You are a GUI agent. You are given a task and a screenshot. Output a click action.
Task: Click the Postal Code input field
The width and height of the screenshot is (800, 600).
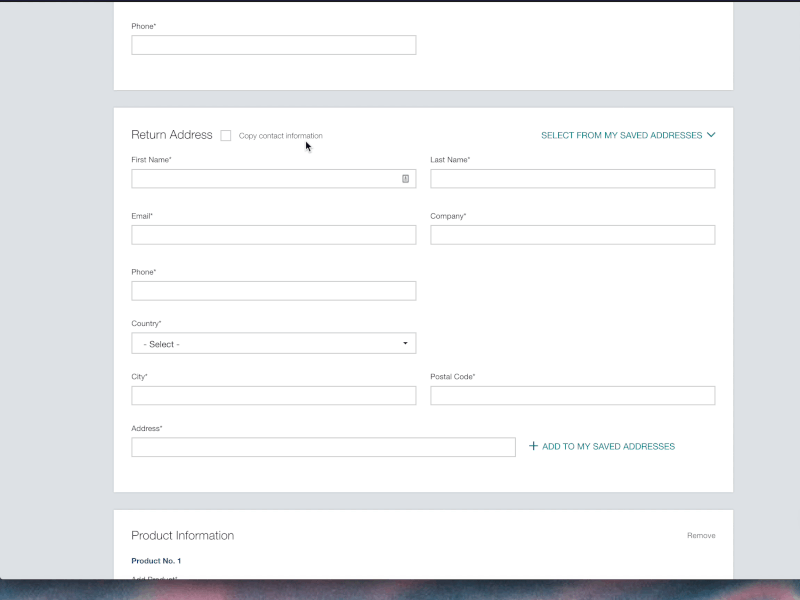(x=572, y=395)
